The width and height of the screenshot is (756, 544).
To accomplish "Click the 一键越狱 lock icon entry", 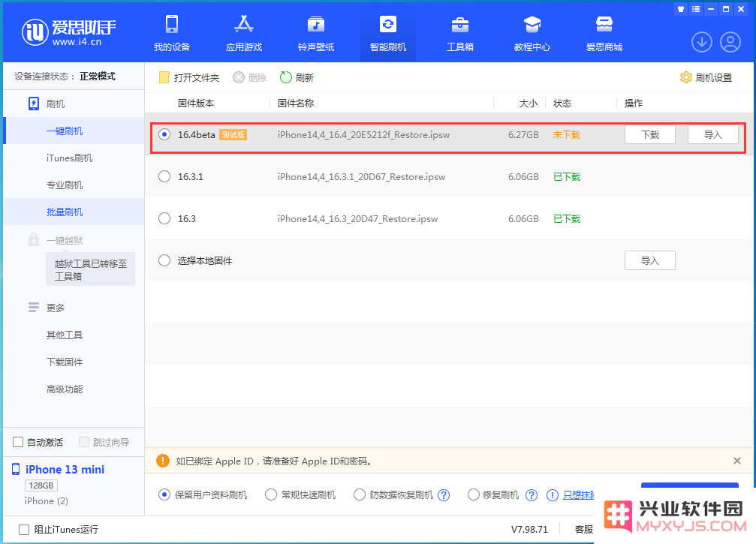I will 33,239.
